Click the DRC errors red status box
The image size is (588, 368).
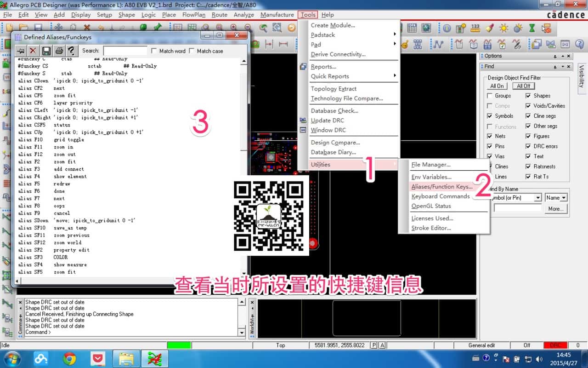[x=555, y=345]
